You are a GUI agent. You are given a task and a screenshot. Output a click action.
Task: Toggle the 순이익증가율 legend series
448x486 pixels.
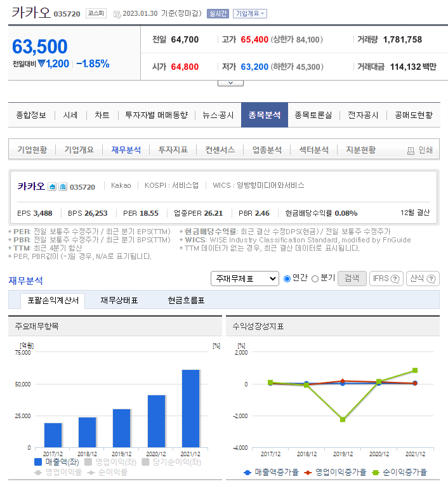(x=399, y=473)
